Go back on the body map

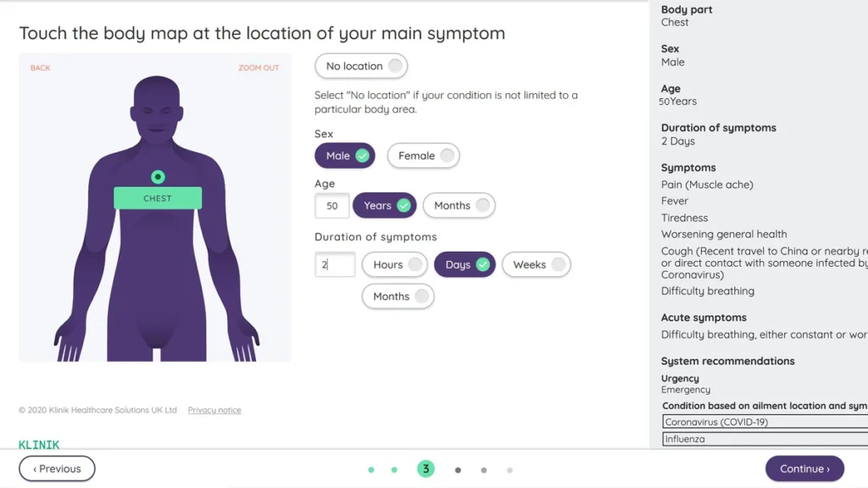(41, 68)
